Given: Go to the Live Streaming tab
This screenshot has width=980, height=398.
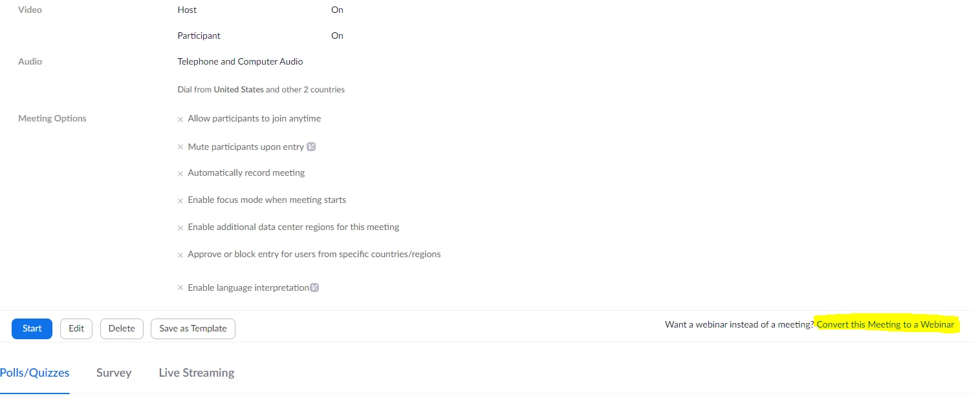Looking at the screenshot, I should pos(197,373).
